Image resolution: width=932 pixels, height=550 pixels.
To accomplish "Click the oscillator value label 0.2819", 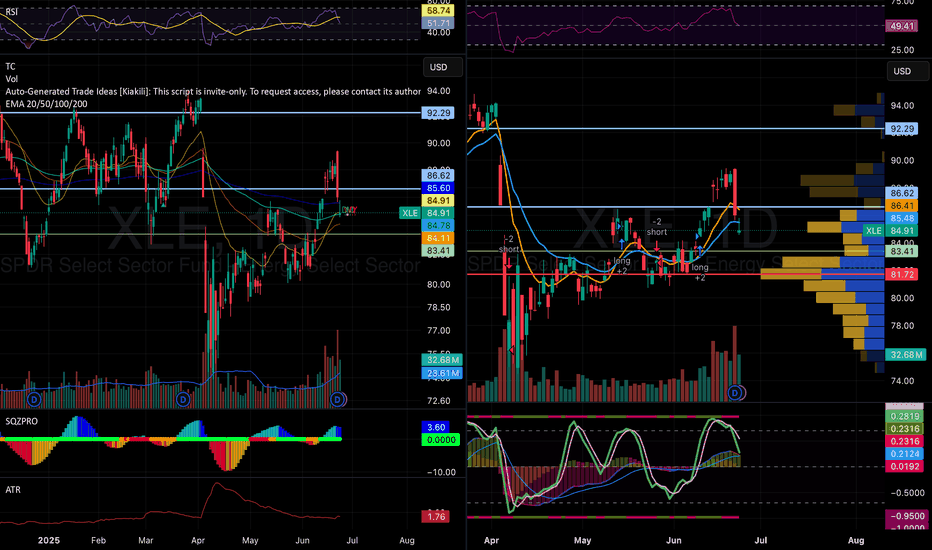I will pyautogui.click(x=905, y=416).
